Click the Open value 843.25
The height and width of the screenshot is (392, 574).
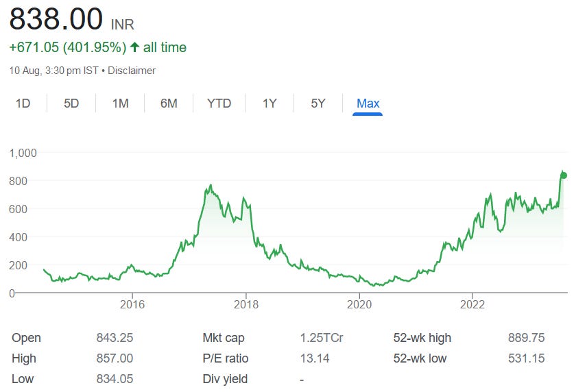115,337
